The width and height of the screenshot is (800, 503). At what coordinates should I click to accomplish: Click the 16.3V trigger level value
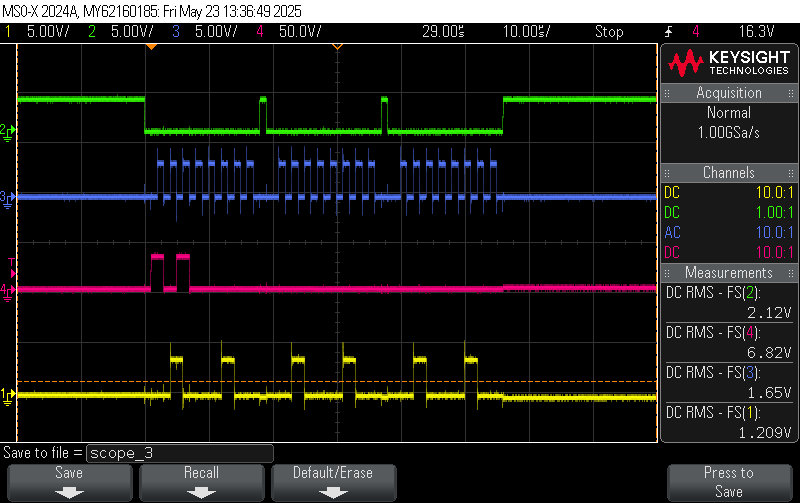coord(757,32)
